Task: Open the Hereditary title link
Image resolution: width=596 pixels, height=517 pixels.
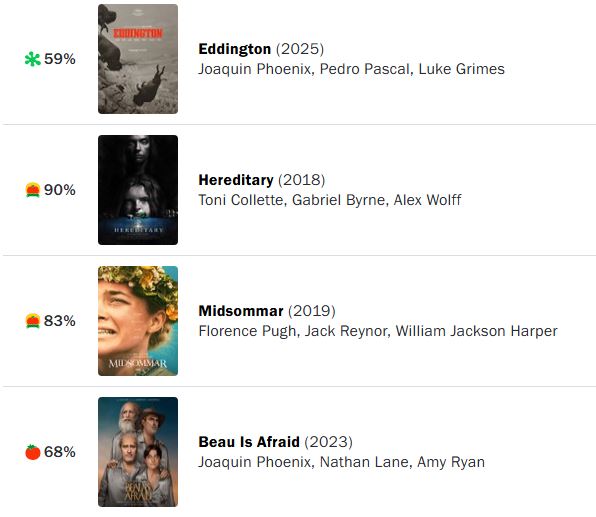Action: click(x=236, y=180)
